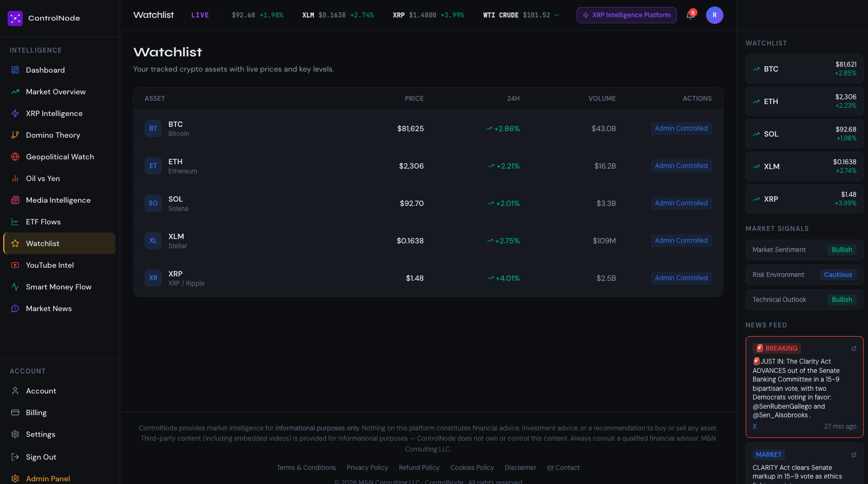
Task: Open Privacy Policy footer link
Action: [367, 468]
